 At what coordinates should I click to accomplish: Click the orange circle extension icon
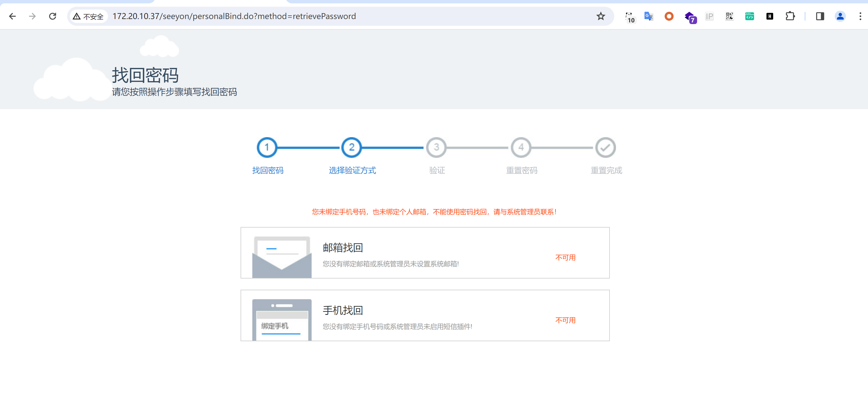(669, 16)
